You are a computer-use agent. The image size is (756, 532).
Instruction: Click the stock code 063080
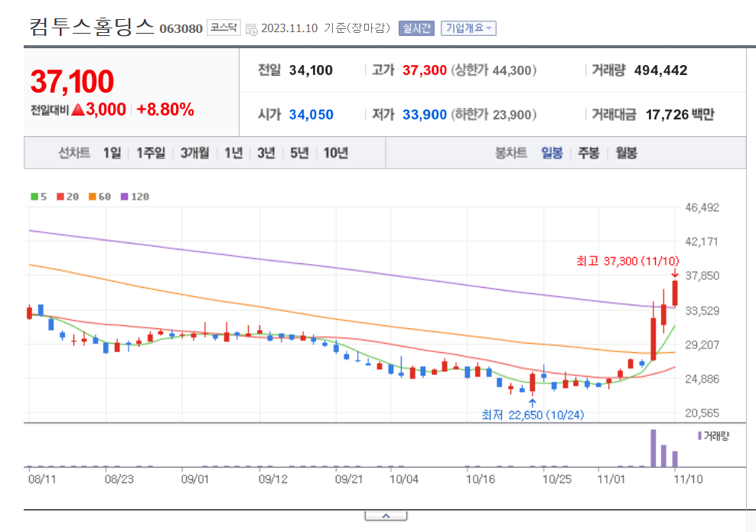[181, 29]
